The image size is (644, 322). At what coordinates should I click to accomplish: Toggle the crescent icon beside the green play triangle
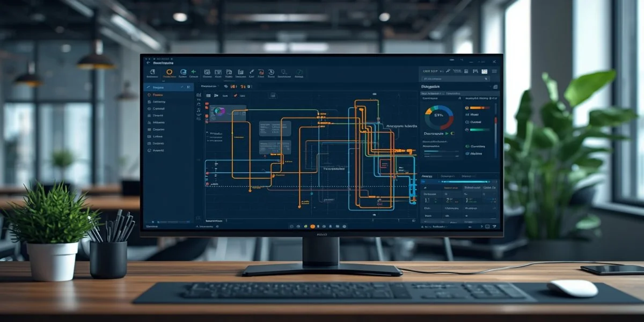point(452,133)
